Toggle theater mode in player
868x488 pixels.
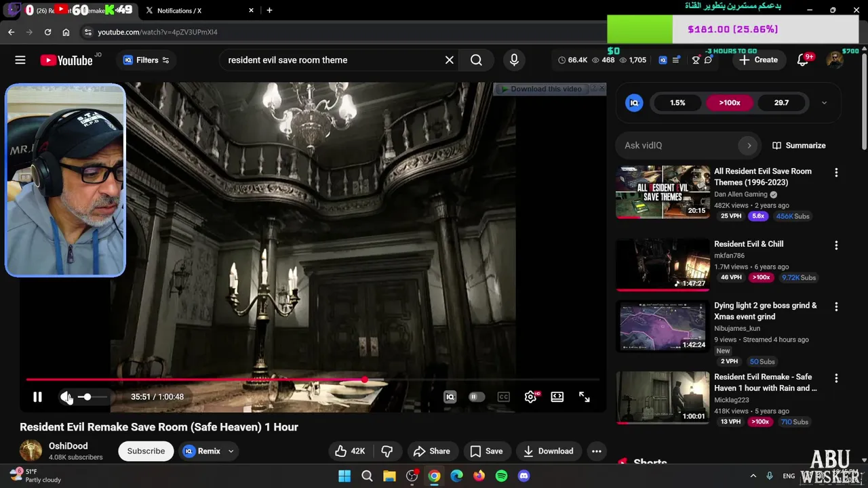click(557, 396)
